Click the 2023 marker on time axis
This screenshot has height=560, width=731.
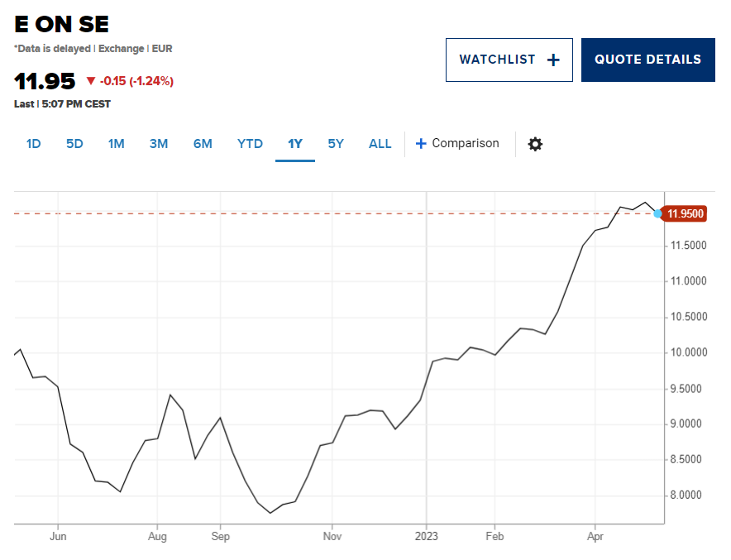(x=427, y=536)
